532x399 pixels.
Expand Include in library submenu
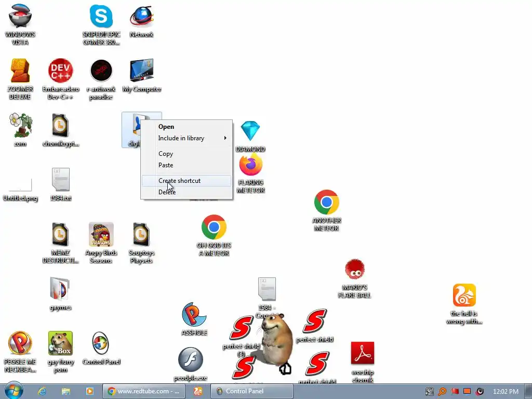pyautogui.click(x=187, y=138)
